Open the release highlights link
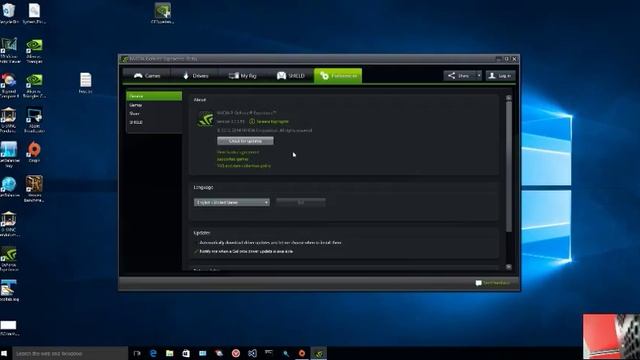This screenshot has height=360, width=640. 272,121
